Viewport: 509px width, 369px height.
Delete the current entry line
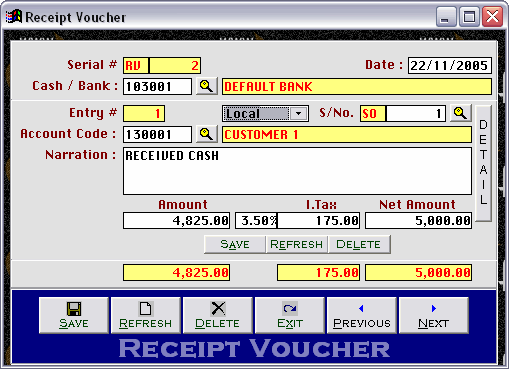point(359,244)
